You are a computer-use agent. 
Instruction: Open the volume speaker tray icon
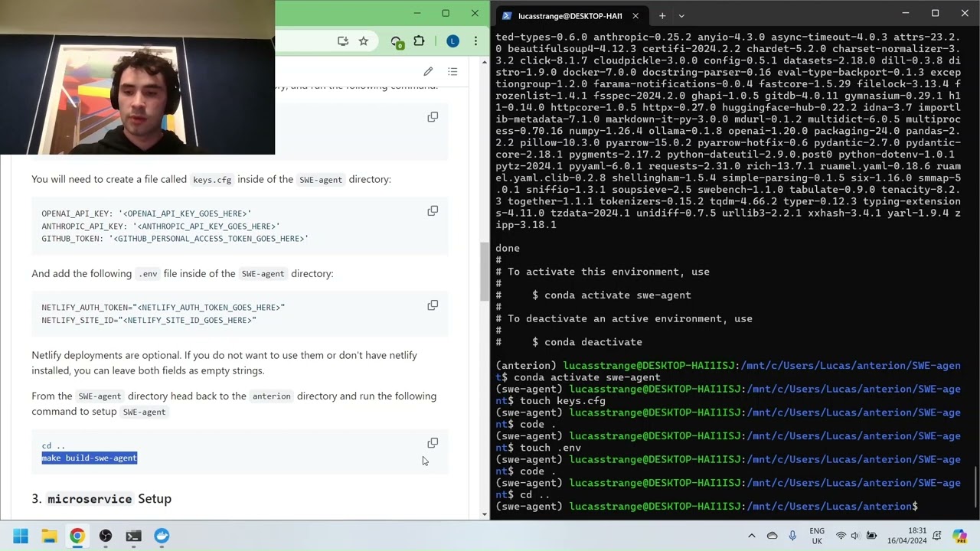pyautogui.click(x=855, y=536)
